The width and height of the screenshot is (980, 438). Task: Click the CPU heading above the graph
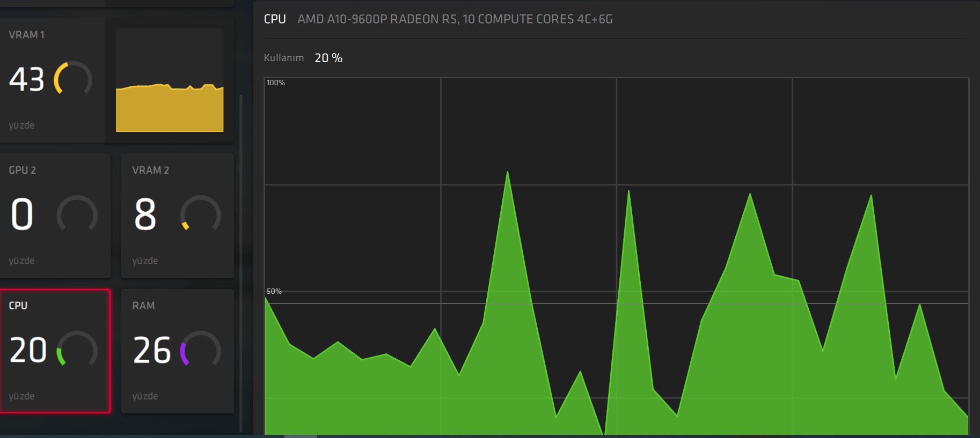(x=275, y=19)
